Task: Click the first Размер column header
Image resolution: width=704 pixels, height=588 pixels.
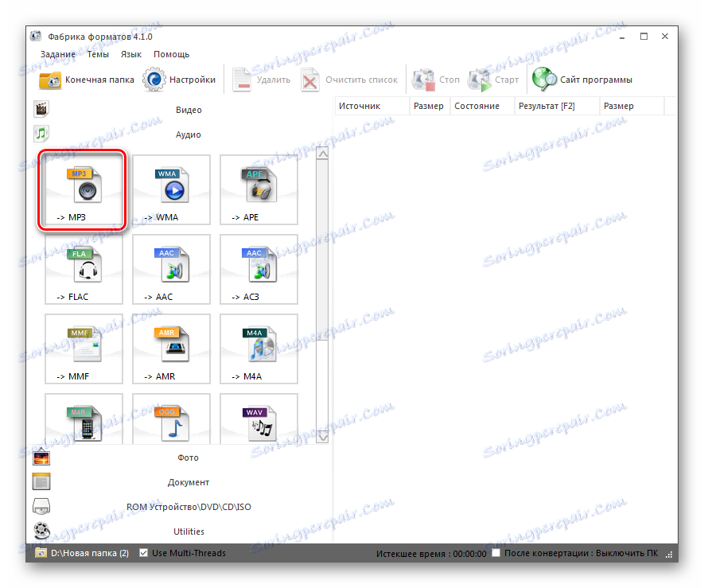Action: 430,106
